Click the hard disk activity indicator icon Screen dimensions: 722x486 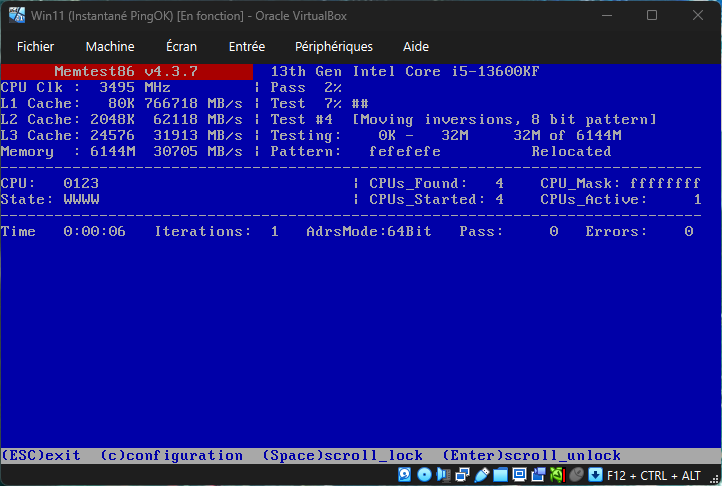tap(404, 475)
